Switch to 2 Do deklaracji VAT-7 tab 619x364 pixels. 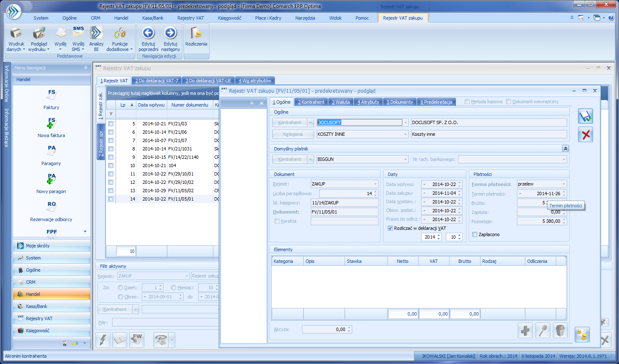click(x=156, y=81)
